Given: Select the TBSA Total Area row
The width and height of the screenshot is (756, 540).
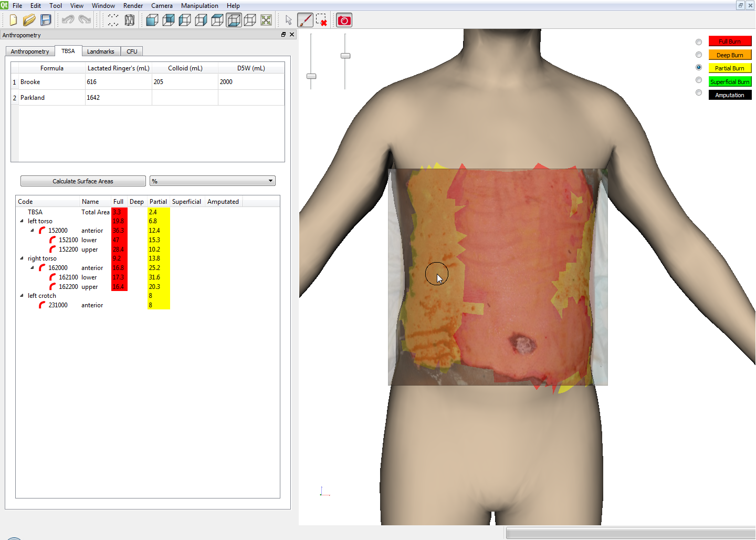Looking at the screenshot, I should pos(148,212).
